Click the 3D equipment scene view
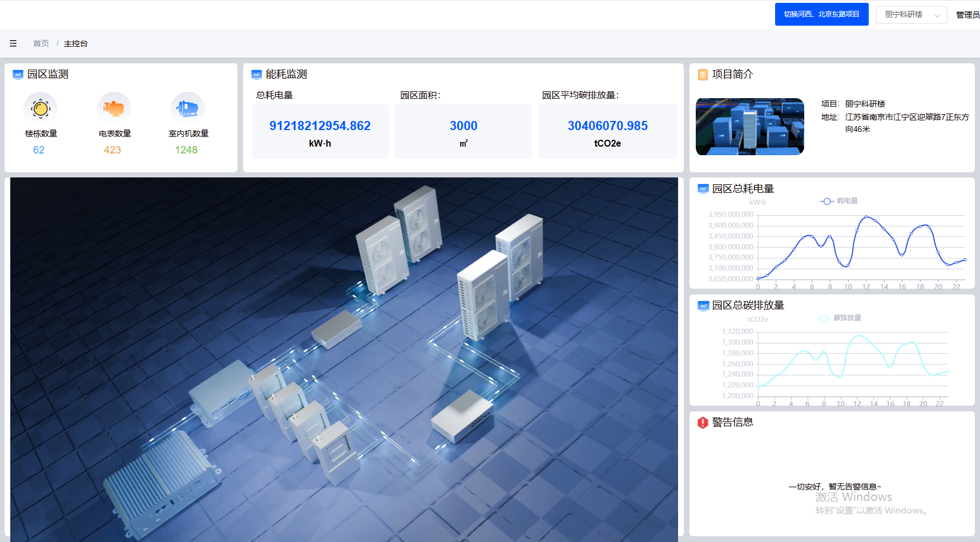Screen dimensions: 980x542 pyautogui.click(x=344, y=359)
